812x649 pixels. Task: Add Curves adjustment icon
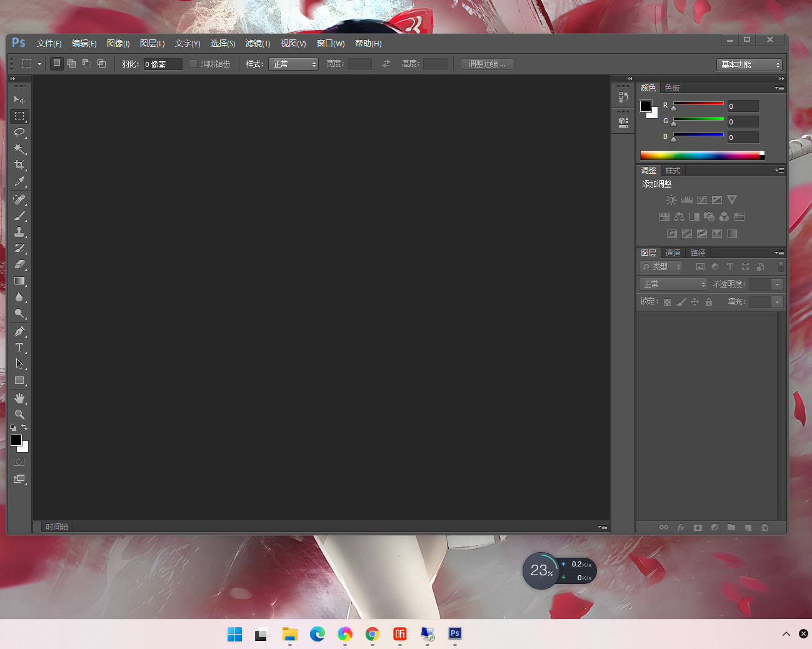(x=702, y=200)
